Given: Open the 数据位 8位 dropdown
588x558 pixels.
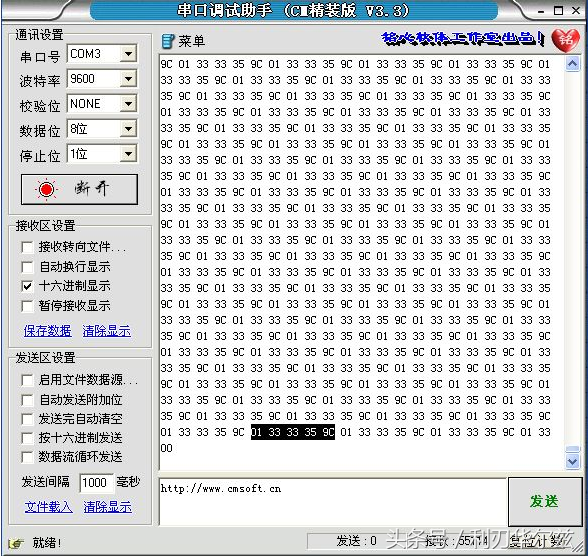Looking at the screenshot, I should pyautogui.click(x=128, y=129).
